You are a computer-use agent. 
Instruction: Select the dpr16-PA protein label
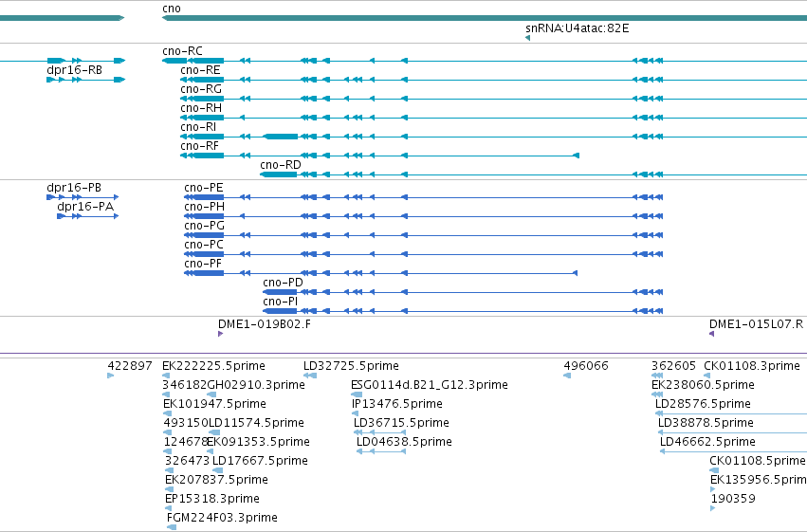(85, 207)
